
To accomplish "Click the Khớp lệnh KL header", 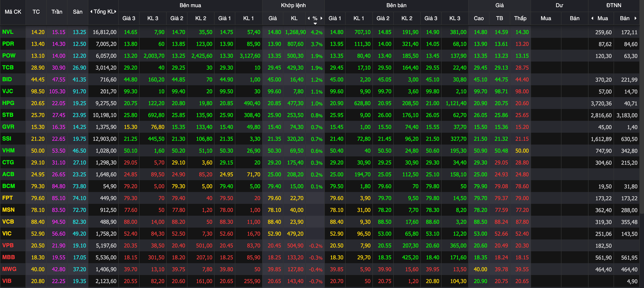I will 294,18.
